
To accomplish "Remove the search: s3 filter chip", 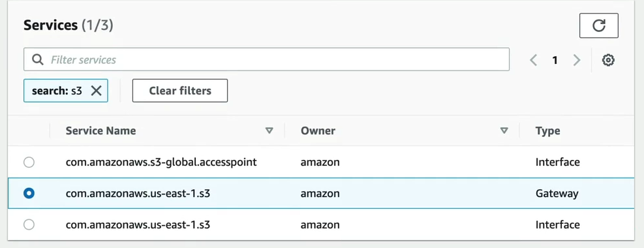I will pyautogui.click(x=96, y=91).
